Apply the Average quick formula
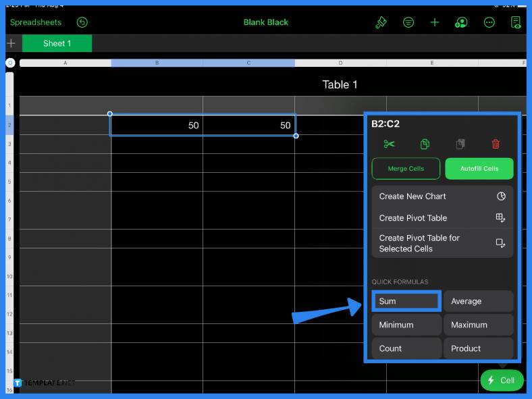Viewport: 532px width, 399px height. 478,301
